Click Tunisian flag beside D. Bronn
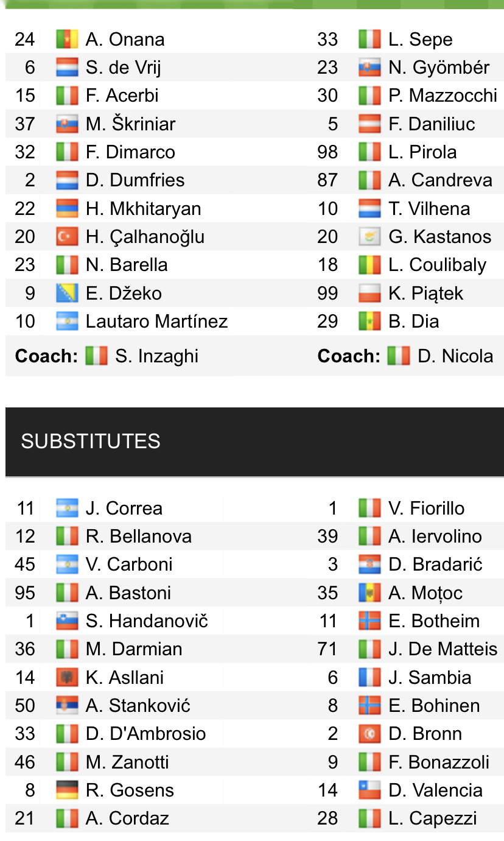 [x=369, y=734]
